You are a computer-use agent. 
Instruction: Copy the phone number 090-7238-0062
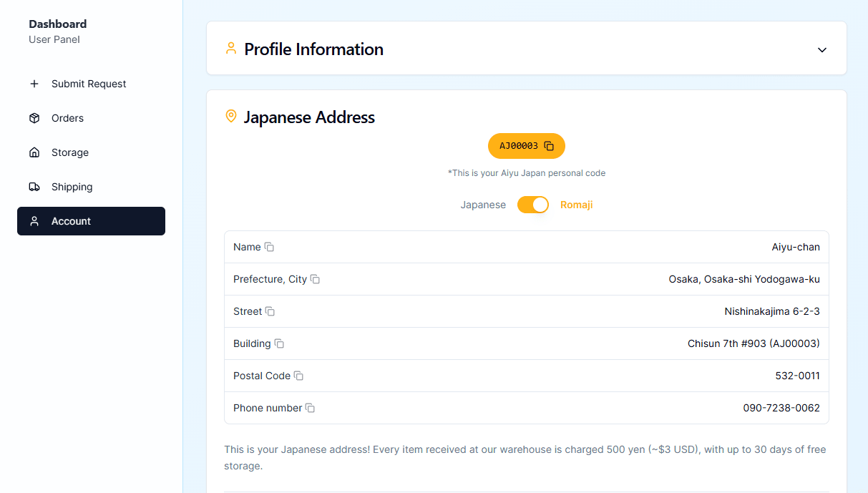click(x=310, y=408)
